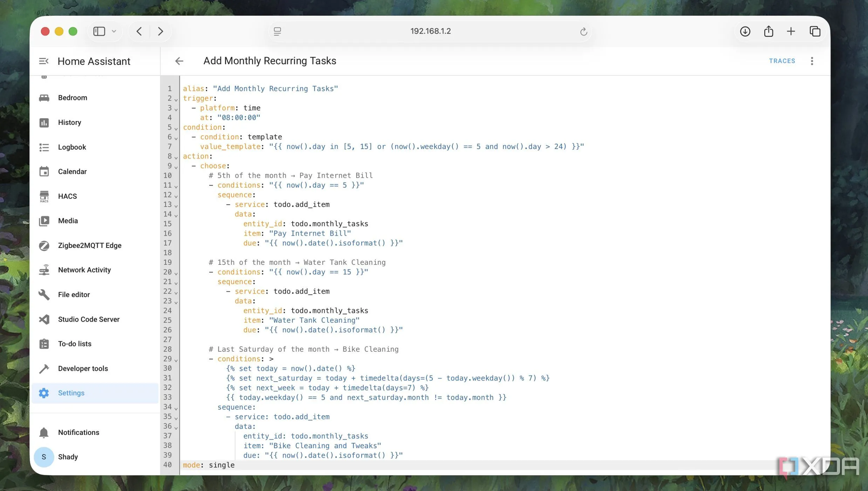Open the Shady user profile

coord(68,457)
